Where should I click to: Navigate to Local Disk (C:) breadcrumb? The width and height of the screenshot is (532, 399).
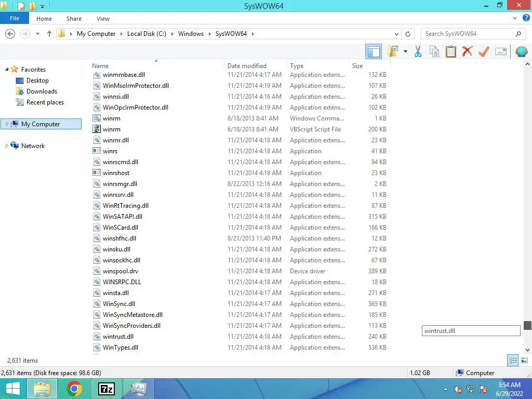(147, 34)
